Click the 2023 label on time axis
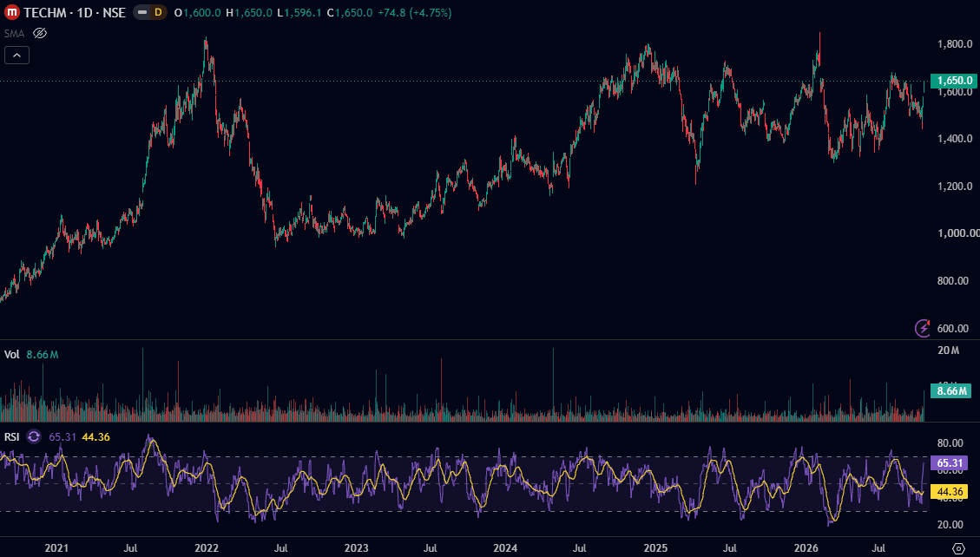Viewport: 980px width, 557px height. click(356, 548)
